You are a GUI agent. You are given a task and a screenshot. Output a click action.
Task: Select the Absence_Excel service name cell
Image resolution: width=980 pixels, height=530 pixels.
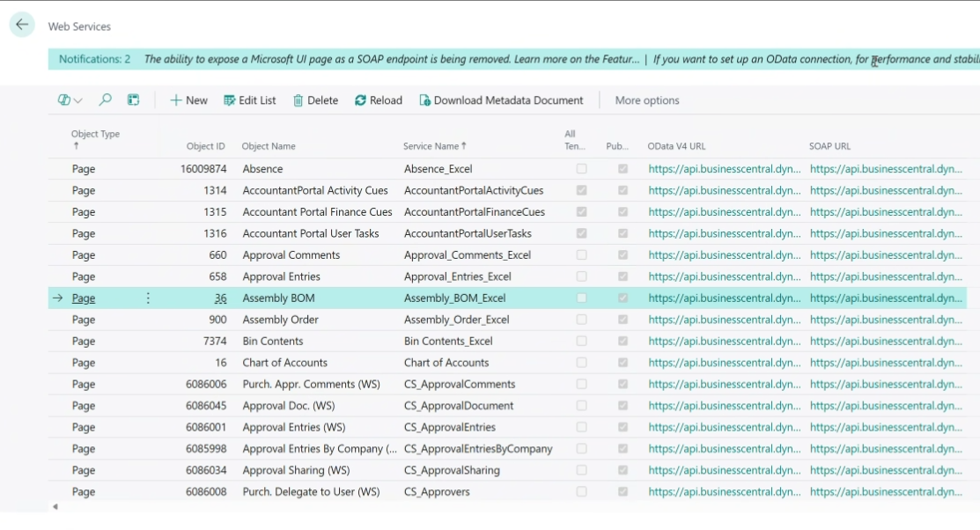coord(438,169)
